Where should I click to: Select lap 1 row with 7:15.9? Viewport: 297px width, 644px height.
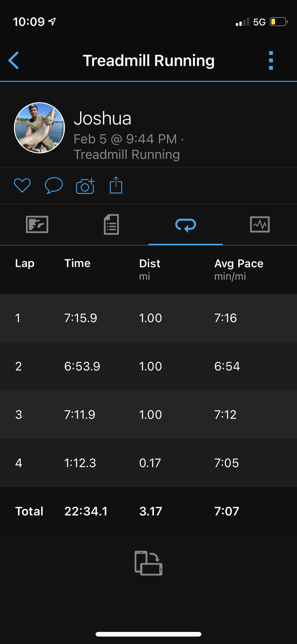pos(148,318)
